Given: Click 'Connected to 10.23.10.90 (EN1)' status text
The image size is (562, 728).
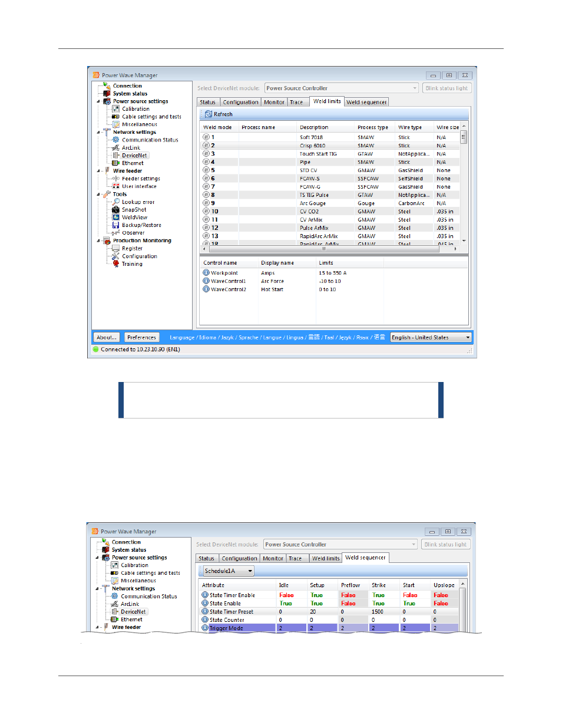Looking at the screenshot, I should [x=140, y=350].
